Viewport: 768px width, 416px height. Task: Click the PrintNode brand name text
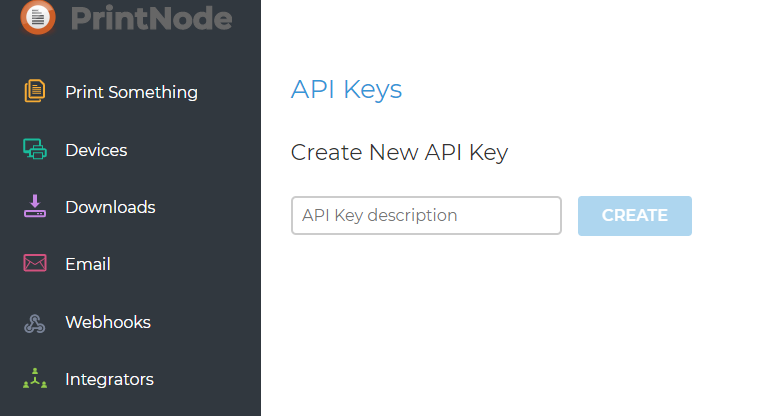[152, 17]
